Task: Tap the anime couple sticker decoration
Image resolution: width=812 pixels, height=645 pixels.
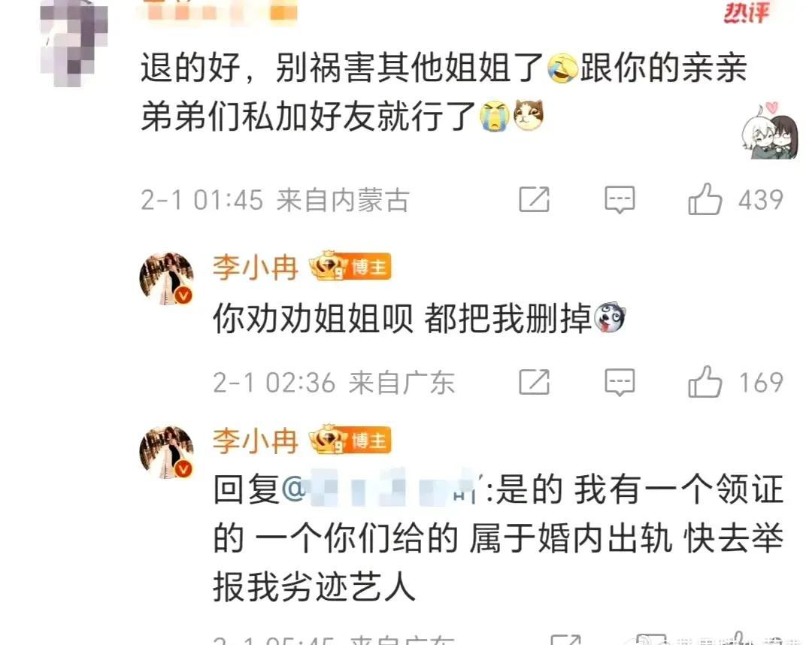Action: tap(770, 131)
